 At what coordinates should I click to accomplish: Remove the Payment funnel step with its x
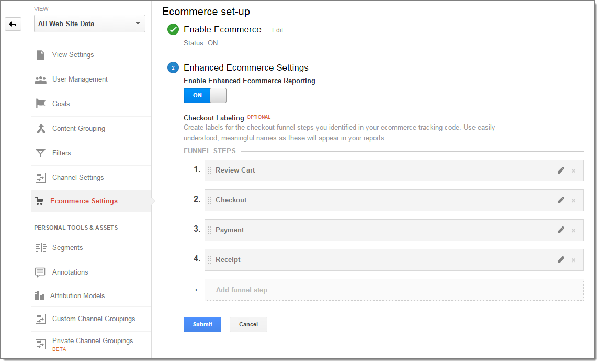point(574,230)
